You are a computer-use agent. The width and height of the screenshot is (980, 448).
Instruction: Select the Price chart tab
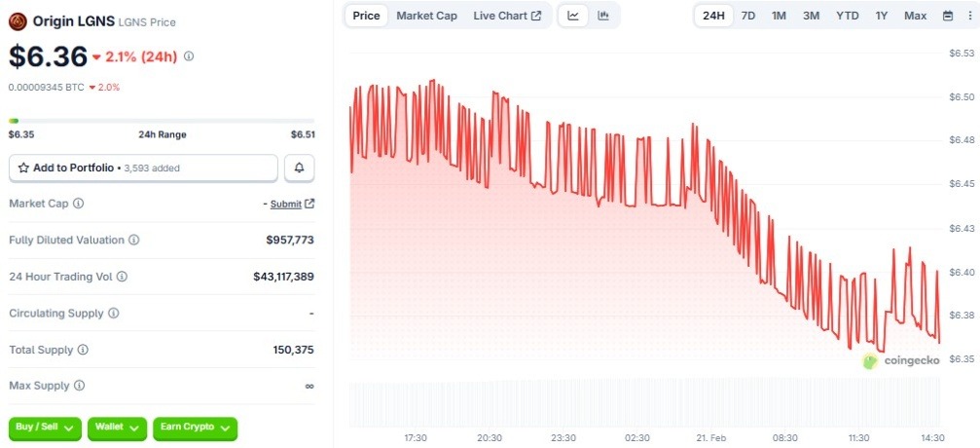point(366,16)
